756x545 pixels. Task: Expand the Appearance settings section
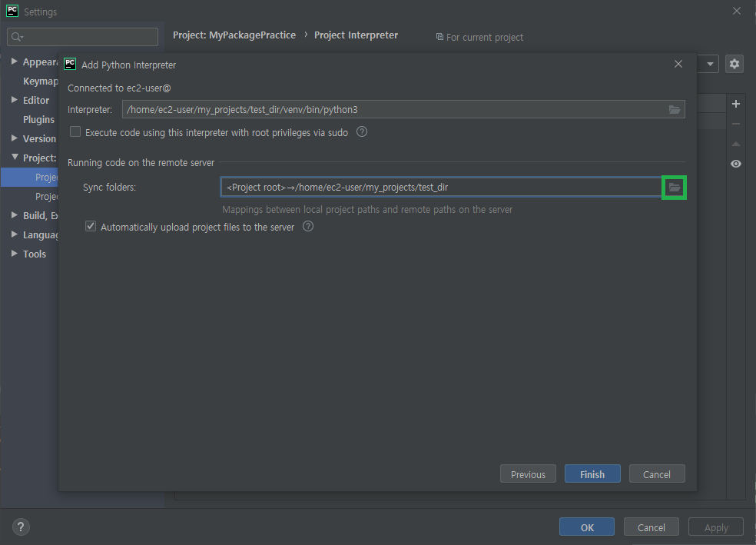pyautogui.click(x=15, y=61)
